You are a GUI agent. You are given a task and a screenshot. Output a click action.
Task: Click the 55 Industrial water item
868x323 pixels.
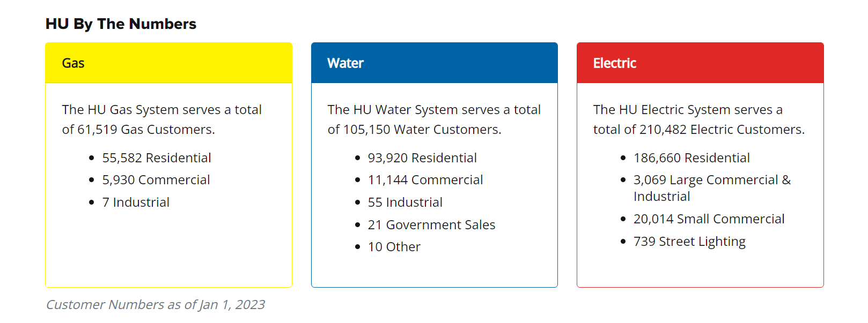[x=405, y=202]
